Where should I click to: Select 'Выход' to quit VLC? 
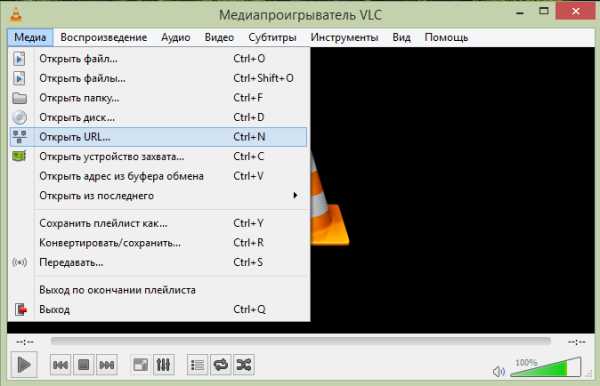pyautogui.click(x=158, y=309)
